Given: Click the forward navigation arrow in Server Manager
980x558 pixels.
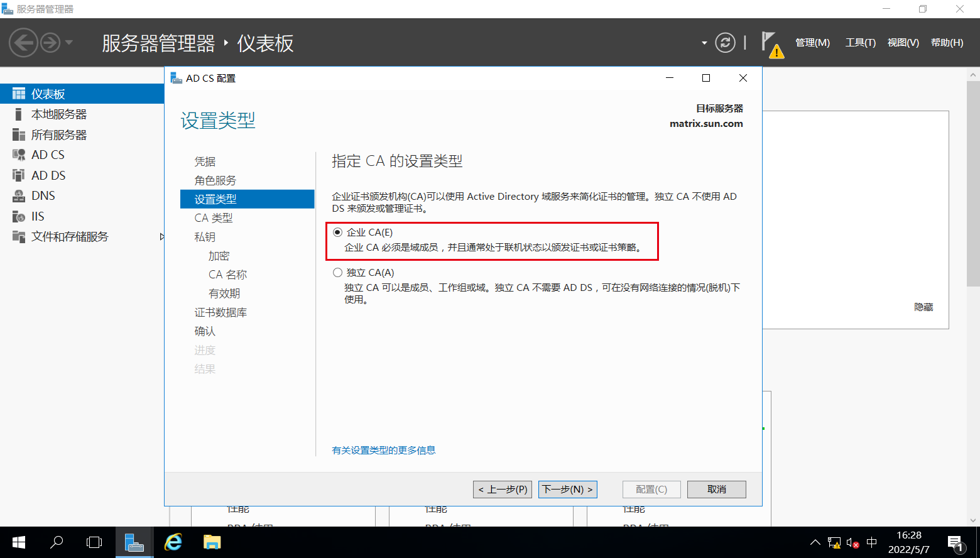Looking at the screenshot, I should click(x=50, y=43).
